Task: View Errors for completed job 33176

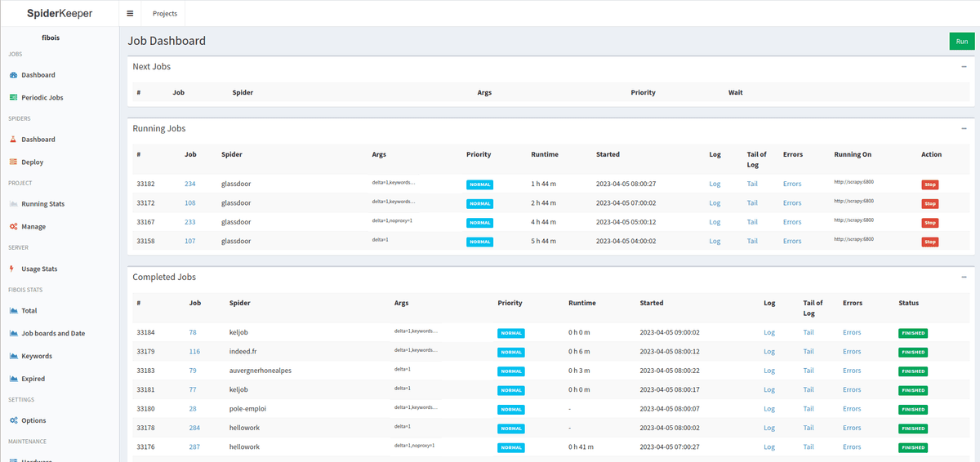Action: 852,447
